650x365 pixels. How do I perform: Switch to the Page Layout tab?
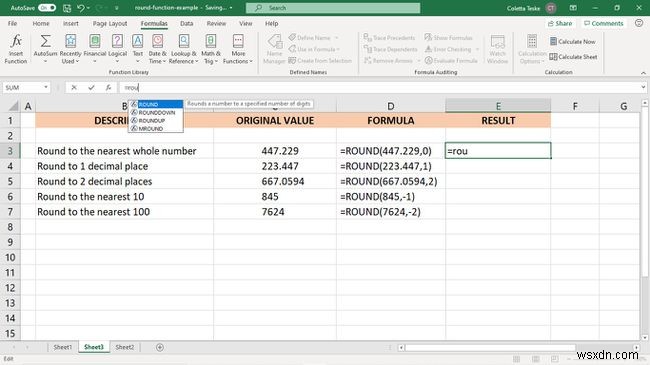tap(110, 24)
